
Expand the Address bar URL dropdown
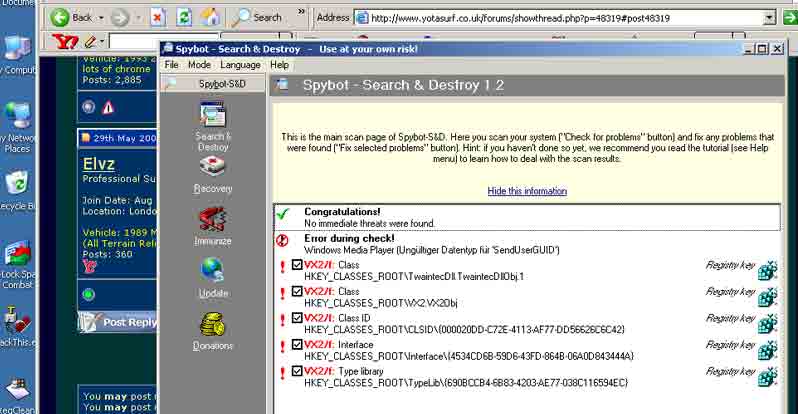tap(768, 17)
